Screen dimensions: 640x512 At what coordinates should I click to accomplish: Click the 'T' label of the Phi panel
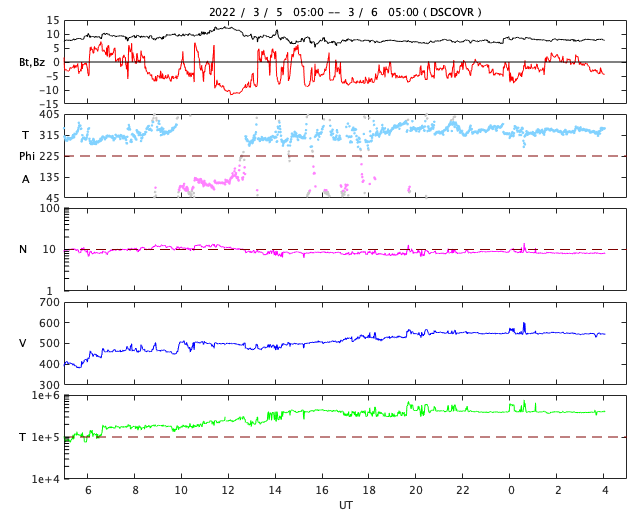coord(25,135)
